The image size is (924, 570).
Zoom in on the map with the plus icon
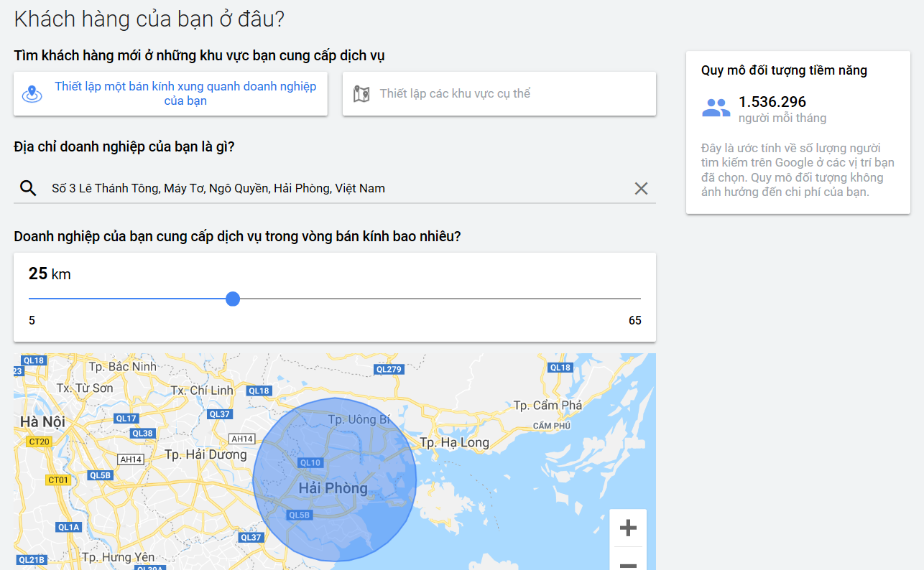(x=628, y=528)
